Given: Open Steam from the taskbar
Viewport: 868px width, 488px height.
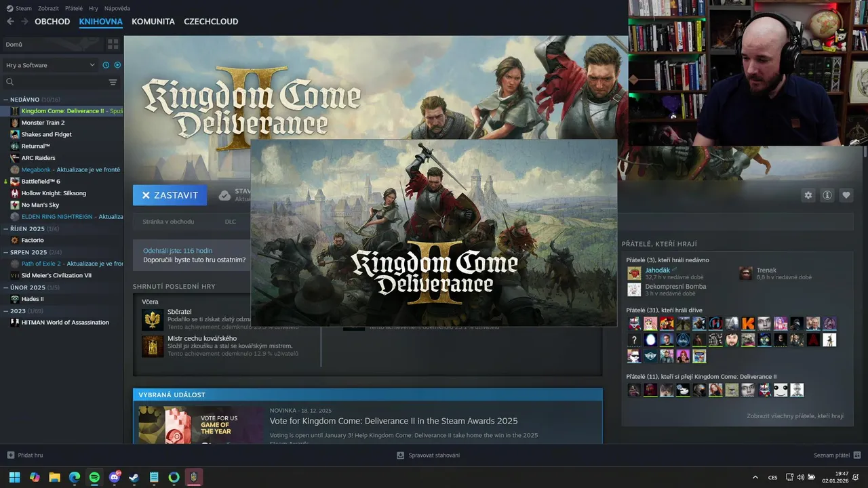Looking at the screenshot, I should coord(134,477).
